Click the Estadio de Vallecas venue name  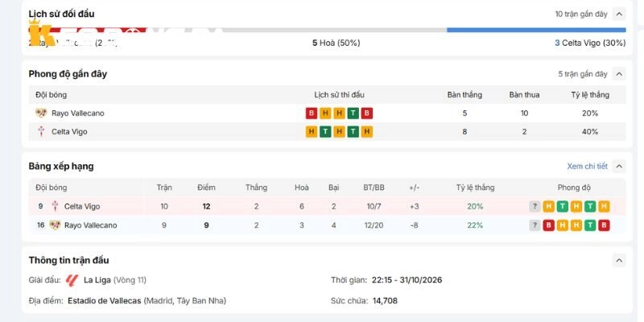click(105, 300)
